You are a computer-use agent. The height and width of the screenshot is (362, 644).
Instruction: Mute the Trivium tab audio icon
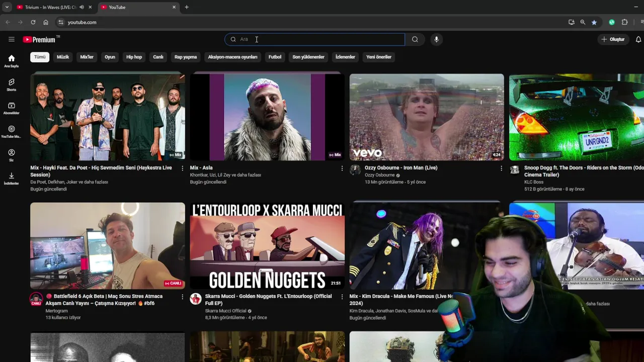coord(82,7)
